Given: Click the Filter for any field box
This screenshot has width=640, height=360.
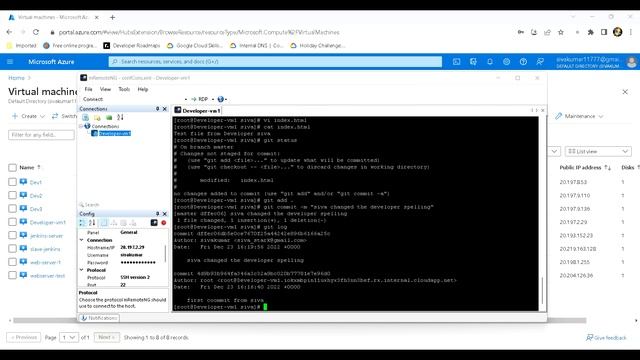Looking at the screenshot, I should (x=41, y=135).
